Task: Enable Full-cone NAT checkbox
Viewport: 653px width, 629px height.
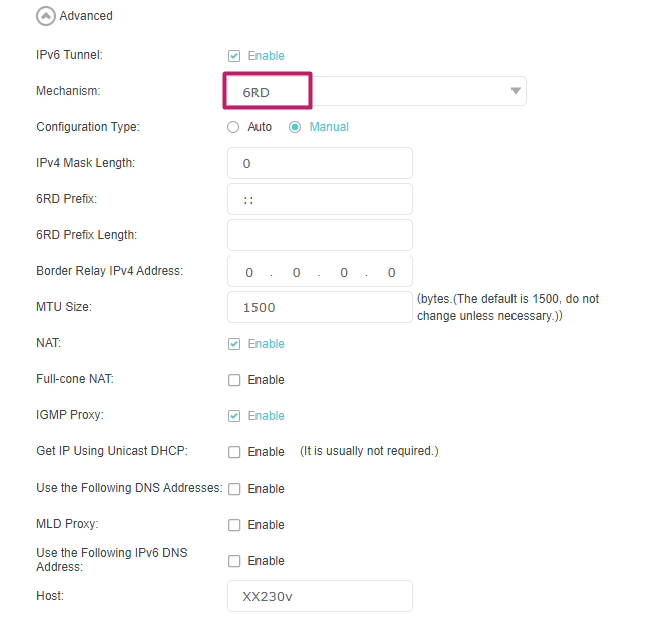Action: [x=234, y=380]
